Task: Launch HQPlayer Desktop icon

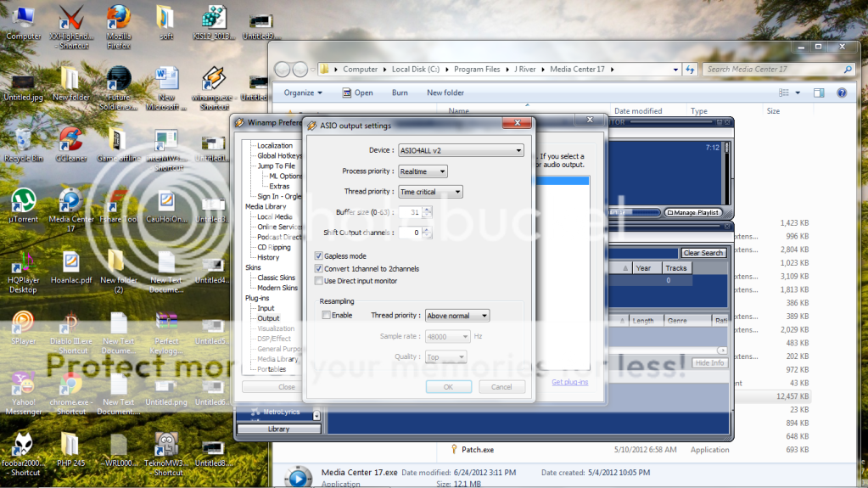Action: point(23,272)
